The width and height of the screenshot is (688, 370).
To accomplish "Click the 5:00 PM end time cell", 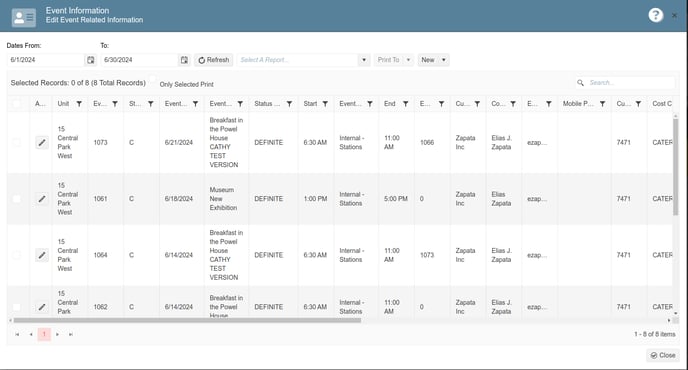I will pyautogui.click(x=396, y=199).
